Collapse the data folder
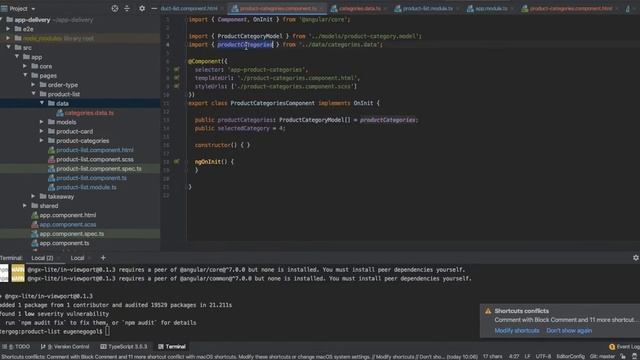Viewport: 640px width, 360px height. pos(42,103)
